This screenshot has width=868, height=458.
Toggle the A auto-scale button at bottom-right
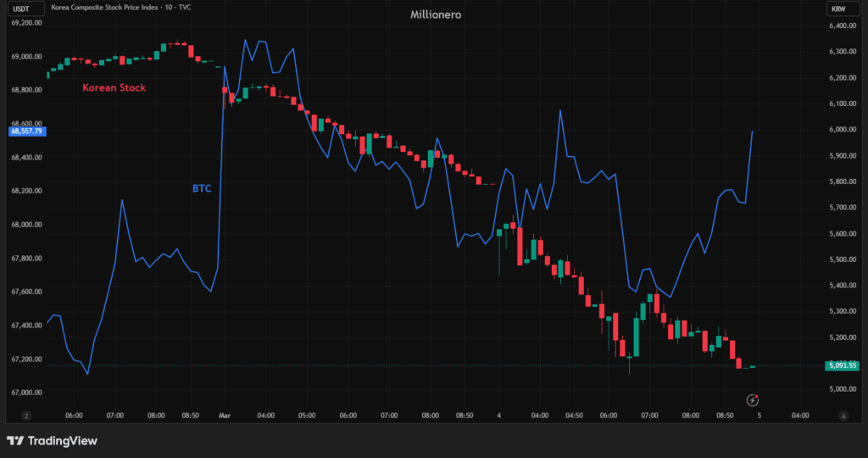pyautogui.click(x=843, y=416)
